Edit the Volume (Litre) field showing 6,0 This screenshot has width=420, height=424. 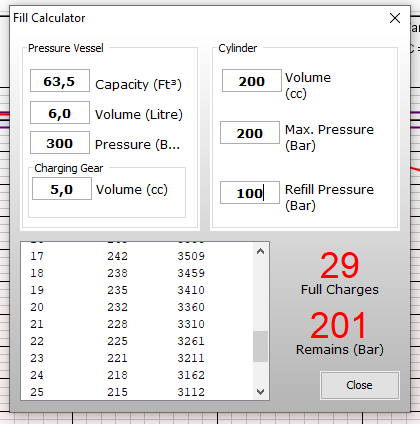point(60,113)
